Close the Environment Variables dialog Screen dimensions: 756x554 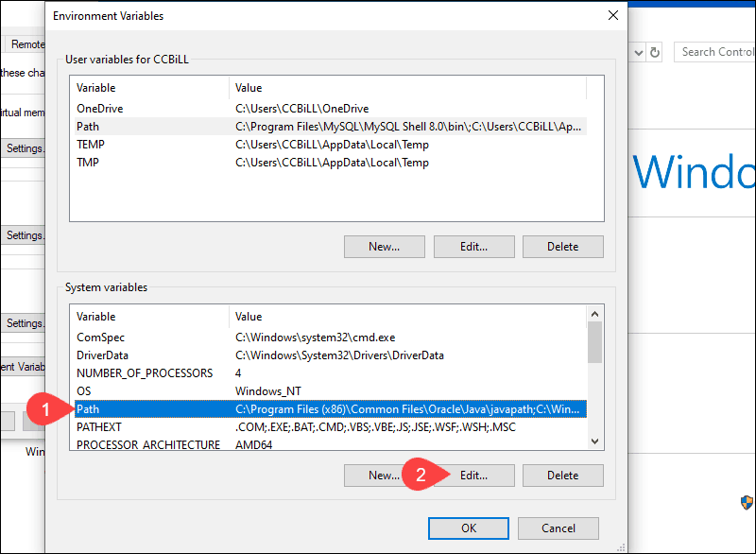612,15
